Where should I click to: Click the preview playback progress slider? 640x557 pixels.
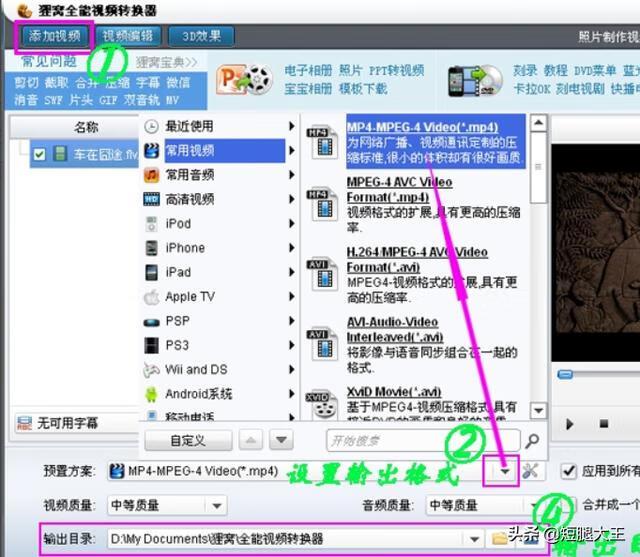598,374
